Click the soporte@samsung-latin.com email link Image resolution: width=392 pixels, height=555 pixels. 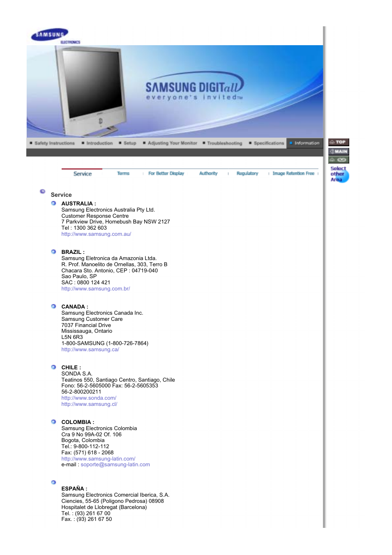pos(115,465)
